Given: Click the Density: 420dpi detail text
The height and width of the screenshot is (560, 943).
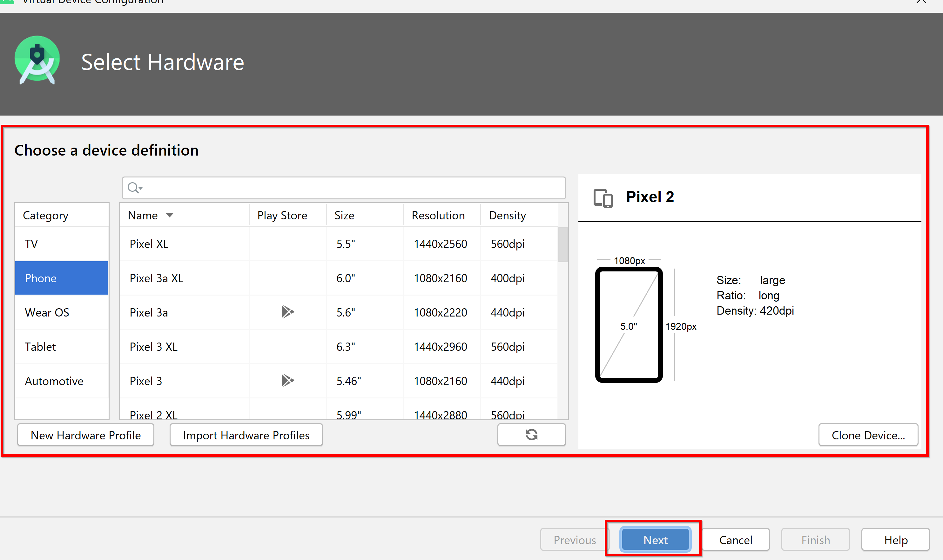Looking at the screenshot, I should pyautogui.click(x=755, y=310).
